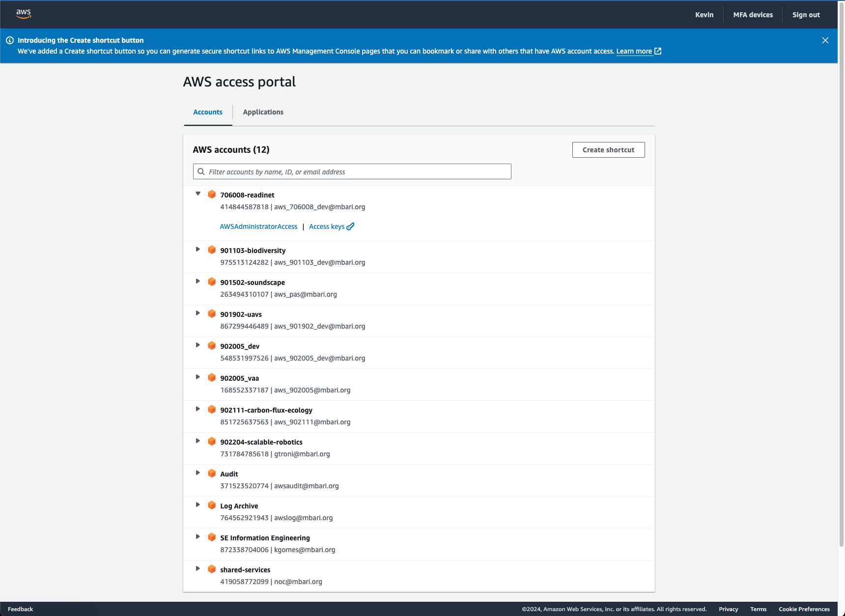The height and width of the screenshot is (616, 845).
Task: Click the 902005_dev account name
Action: (240, 346)
